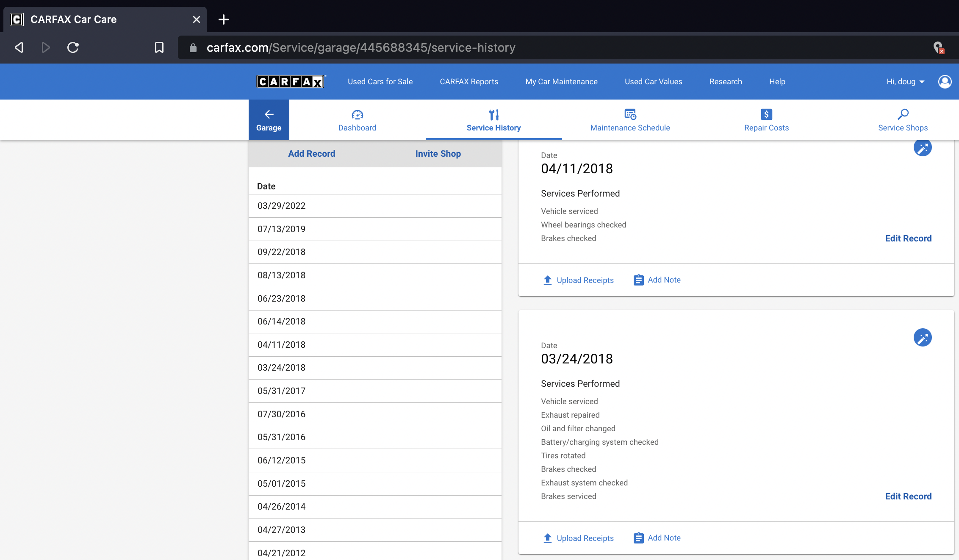
Task: Switch to the Dashboard tab
Action: [358, 120]
